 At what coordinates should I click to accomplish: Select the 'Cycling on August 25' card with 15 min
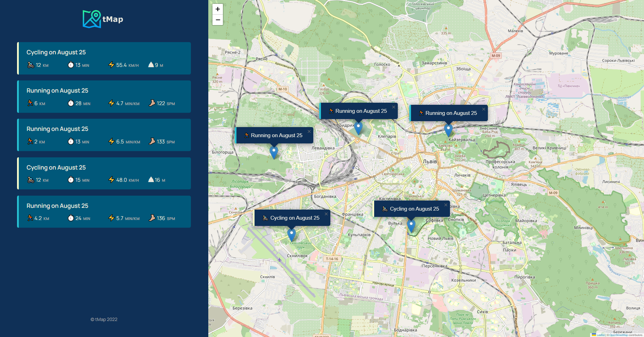pos(104,173)
